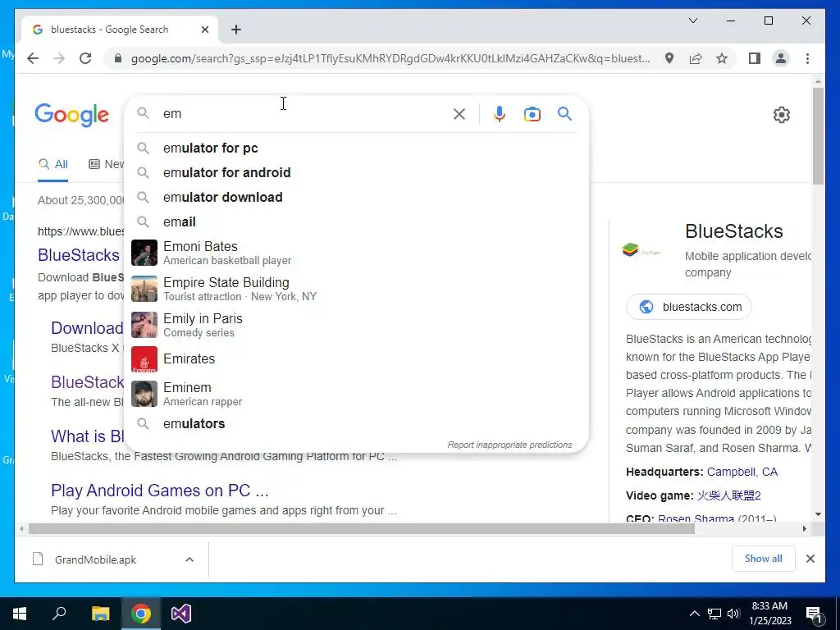Image resolution: width=840 pixels, height=630 pixels.
Task: Click the Chrome address bar URL
Action: [x=390, y=58]
